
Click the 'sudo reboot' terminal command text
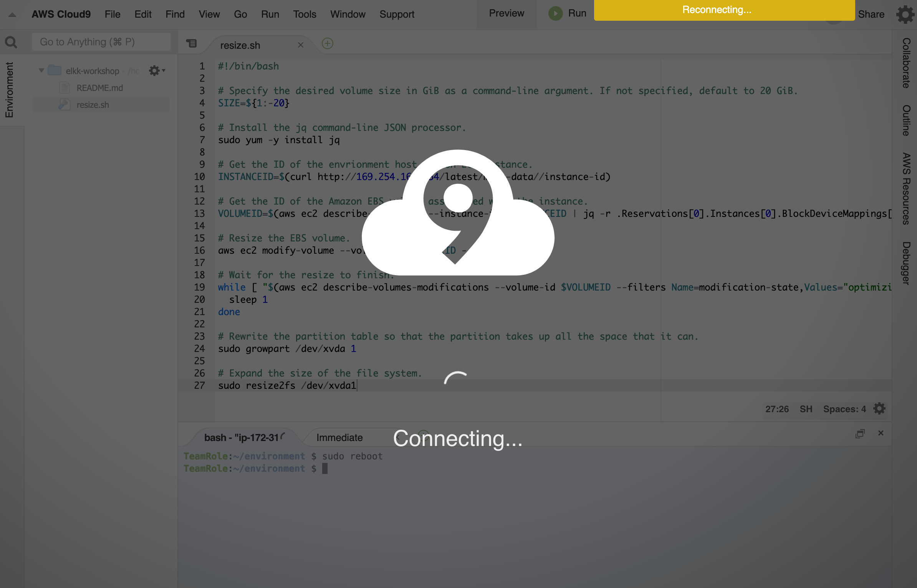tap(352, 456)
